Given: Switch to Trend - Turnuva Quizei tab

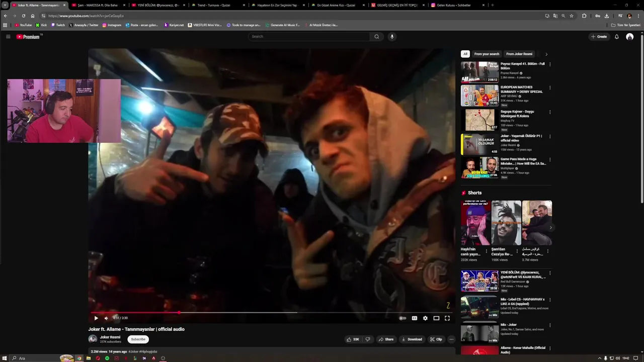Looking at the screenshot, I should 217,5.
